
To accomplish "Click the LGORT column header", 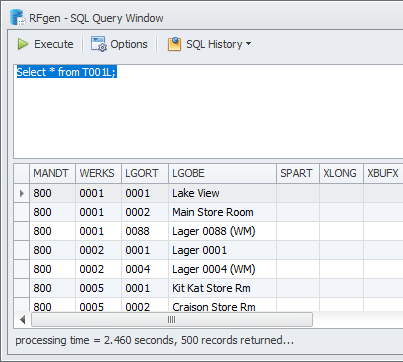I will pyautogui.click(x=145, y=173).
